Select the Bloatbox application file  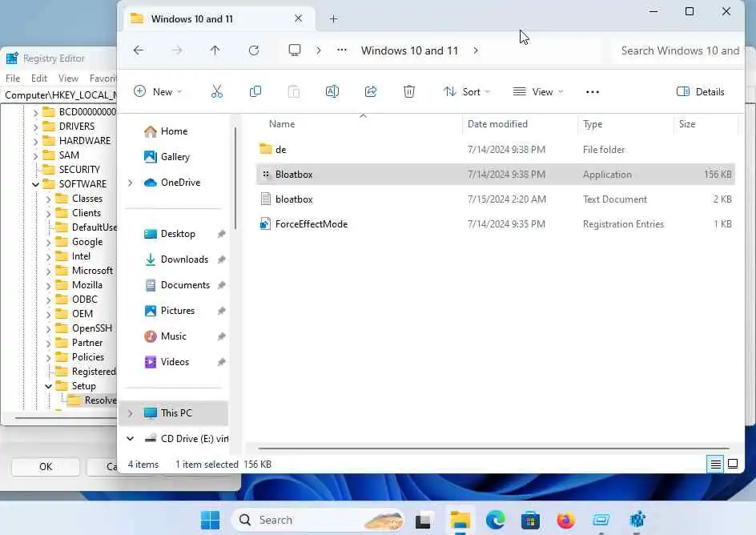tap(495, 175)
